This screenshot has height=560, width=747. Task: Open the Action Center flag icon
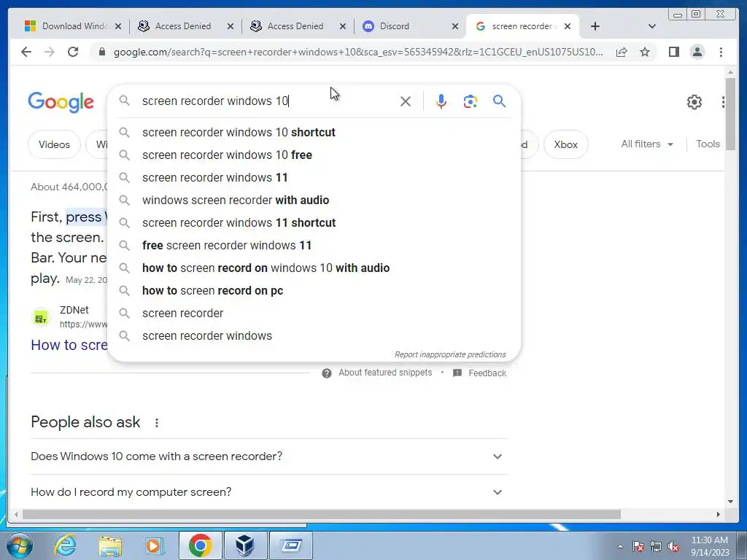tap(638, 547)
